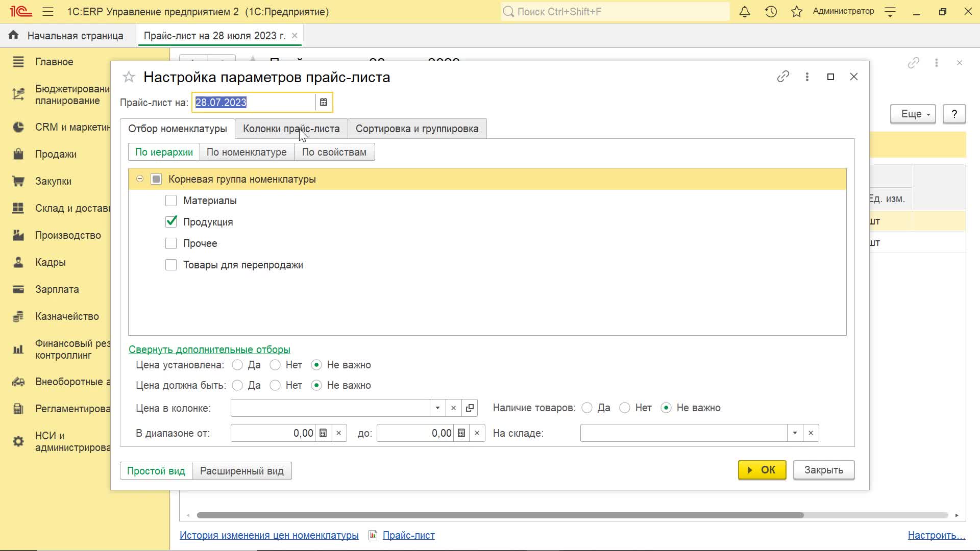The height and width of the screenshot is (551, 980).
Task: Click the global search field
Action: [615, 12]
